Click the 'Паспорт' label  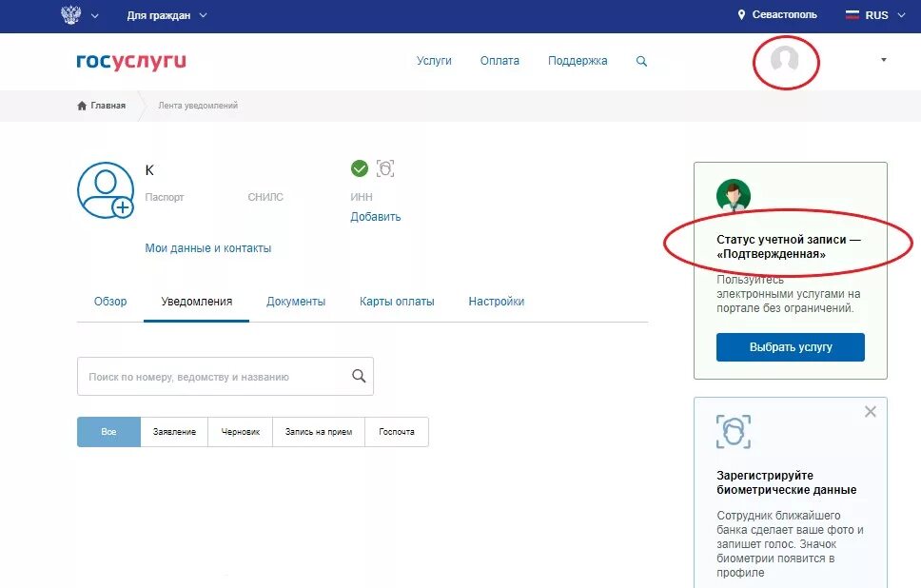click(x=165, y=197)
